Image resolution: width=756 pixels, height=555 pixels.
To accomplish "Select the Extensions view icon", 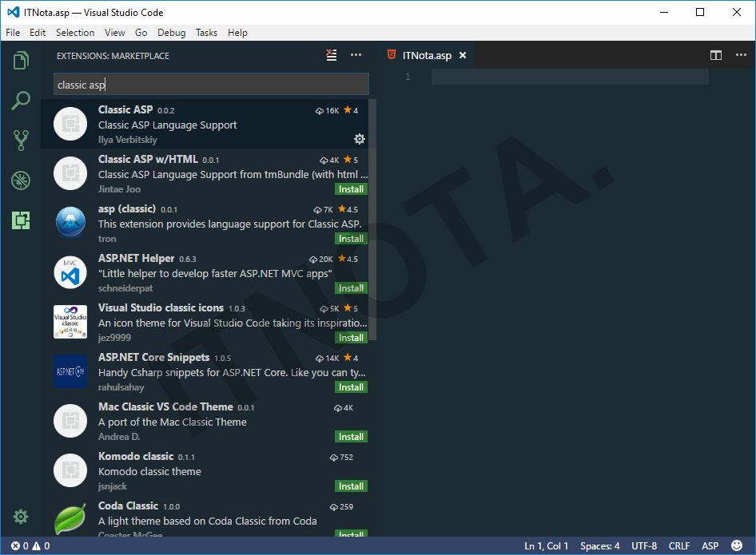I will tap(21, 221).
